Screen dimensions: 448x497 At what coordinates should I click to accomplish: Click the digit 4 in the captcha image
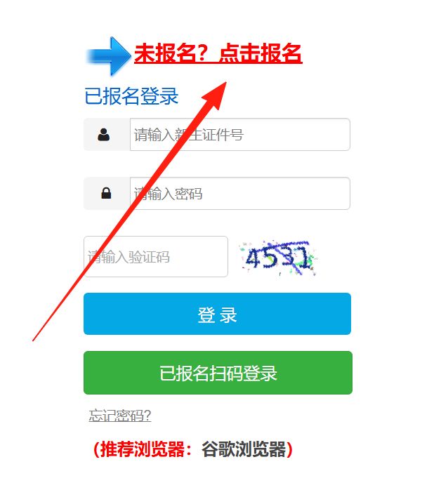pos(253,258)
